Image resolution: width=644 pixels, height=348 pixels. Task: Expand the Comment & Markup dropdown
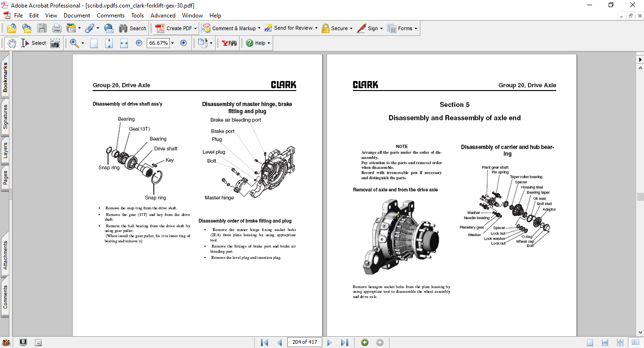(x=259, y=28)
